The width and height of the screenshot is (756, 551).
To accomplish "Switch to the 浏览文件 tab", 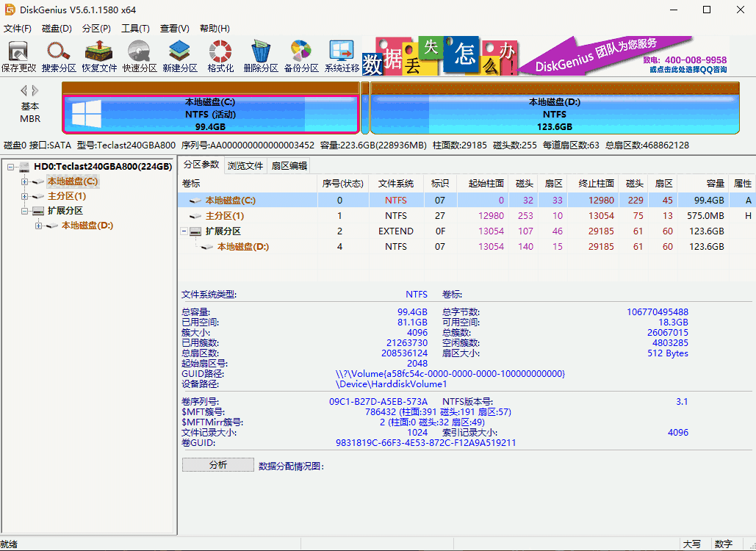I will point(245,165).
